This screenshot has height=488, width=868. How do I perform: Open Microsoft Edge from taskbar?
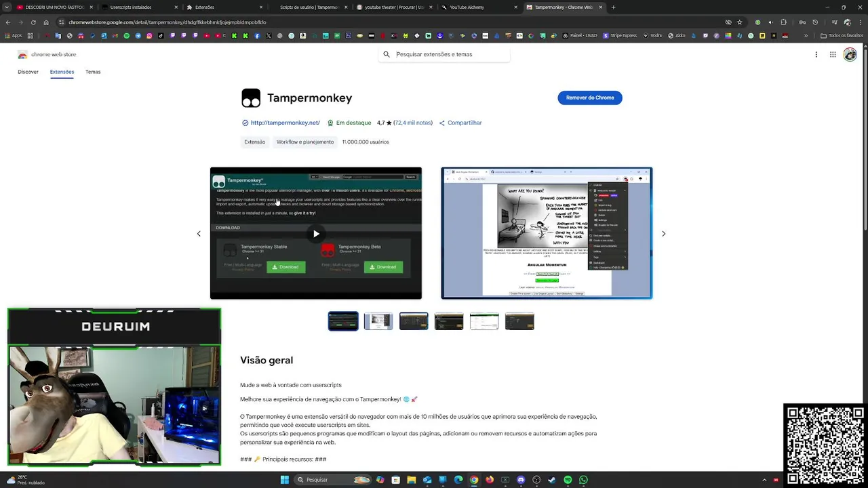(x=458, y=480)
